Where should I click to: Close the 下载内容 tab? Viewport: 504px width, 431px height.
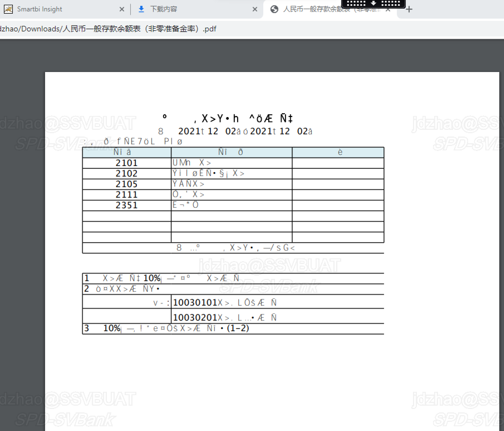click(x=255, y=9)
